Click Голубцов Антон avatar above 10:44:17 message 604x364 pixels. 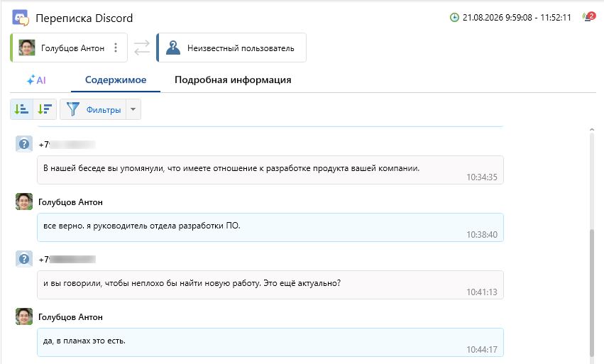[24, 316]
